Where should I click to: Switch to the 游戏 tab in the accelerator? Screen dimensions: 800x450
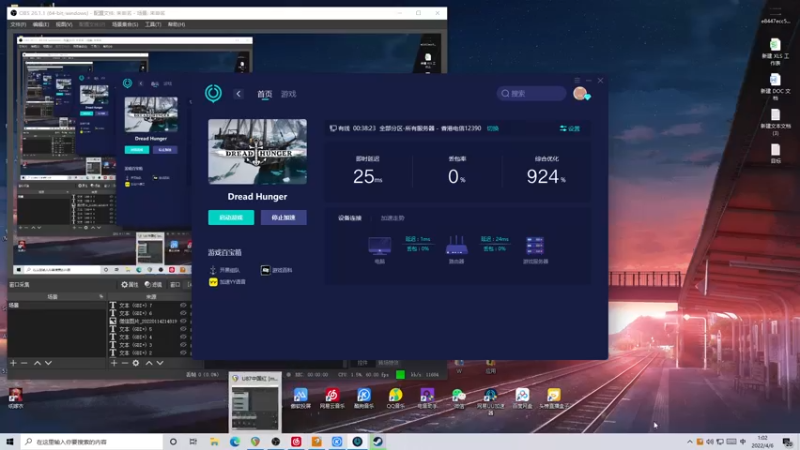pos(288,94)
